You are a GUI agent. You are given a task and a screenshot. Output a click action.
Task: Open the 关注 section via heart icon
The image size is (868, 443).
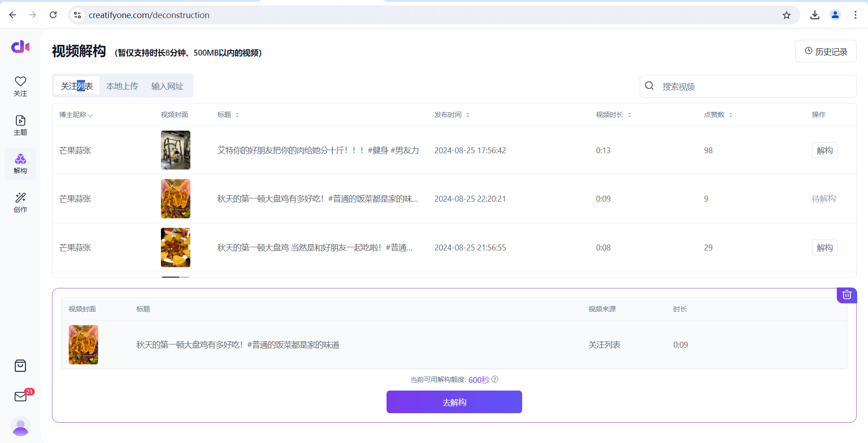tap(20, 86)
